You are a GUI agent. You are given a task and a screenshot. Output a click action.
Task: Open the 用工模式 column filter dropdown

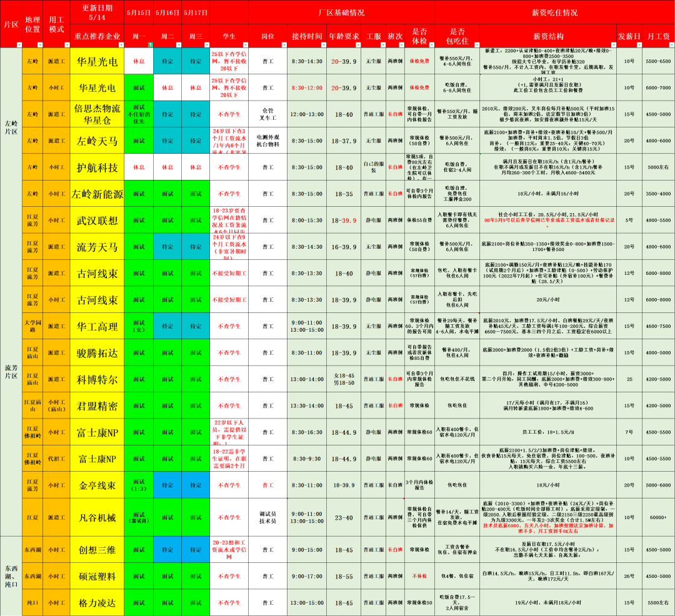pyautogui.click(x=67, y=45)
